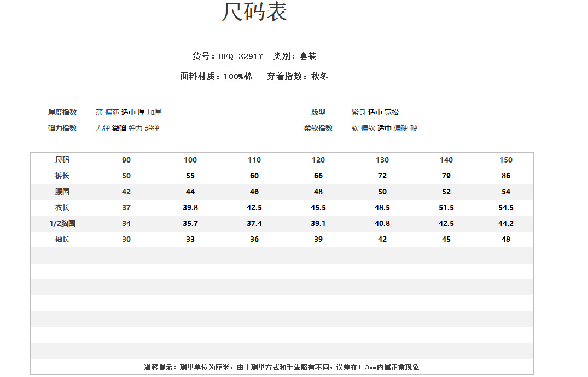Screen dimensions: 588x377
Task: Click 衣长 value 48.5 for size 130
Action: click(x=382, y=207)
